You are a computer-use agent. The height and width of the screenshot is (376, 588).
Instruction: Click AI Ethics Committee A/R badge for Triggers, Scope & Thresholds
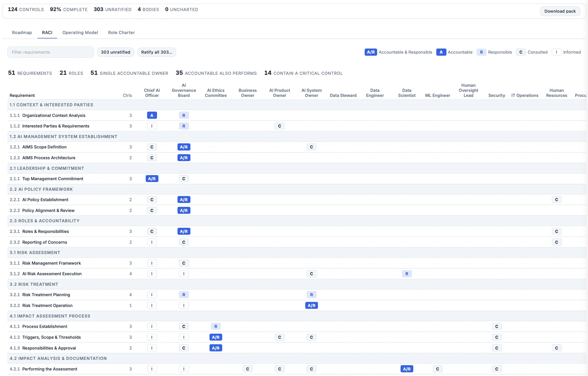click(216, 337)
